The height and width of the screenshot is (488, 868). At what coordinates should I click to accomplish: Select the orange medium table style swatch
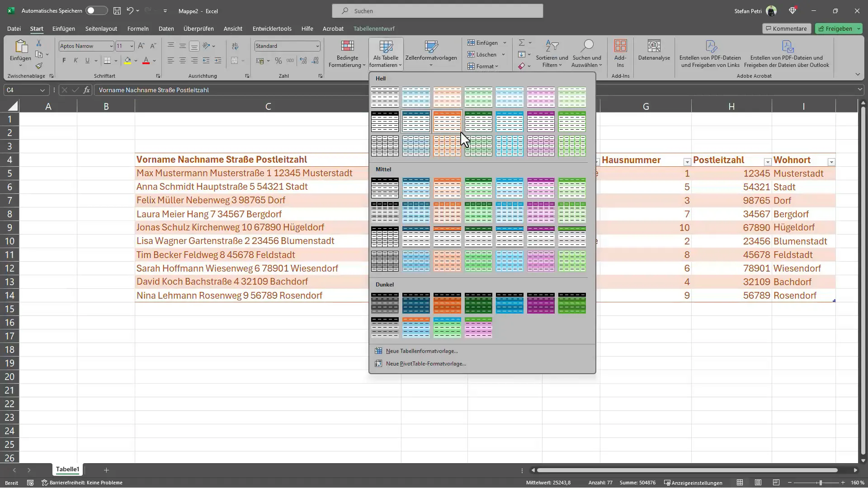(448, 187)
